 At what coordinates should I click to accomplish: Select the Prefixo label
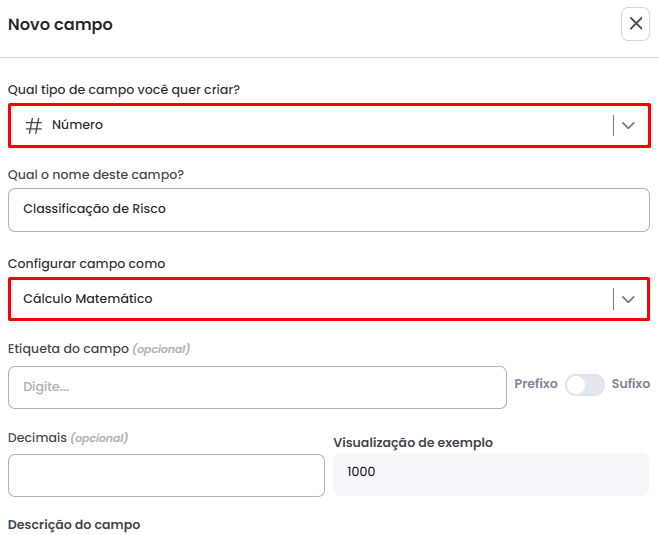[x=536, y=384]
